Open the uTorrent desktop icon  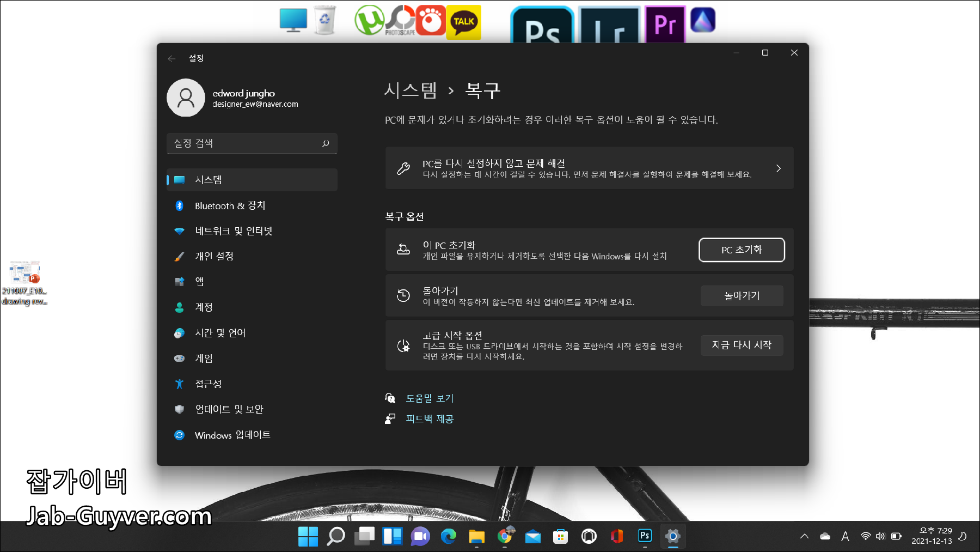tap(369, 20)
